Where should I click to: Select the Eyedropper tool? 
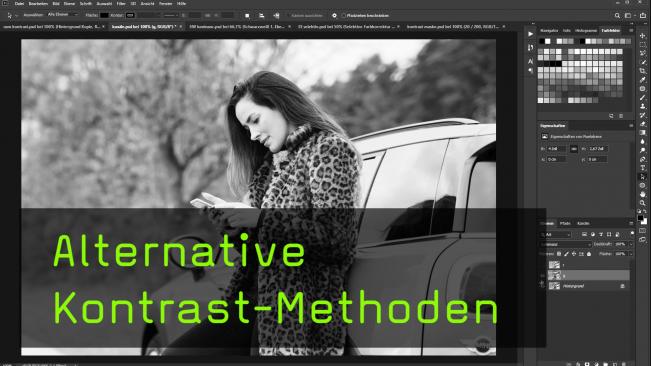pyautogui.click(x=643, y=80)
